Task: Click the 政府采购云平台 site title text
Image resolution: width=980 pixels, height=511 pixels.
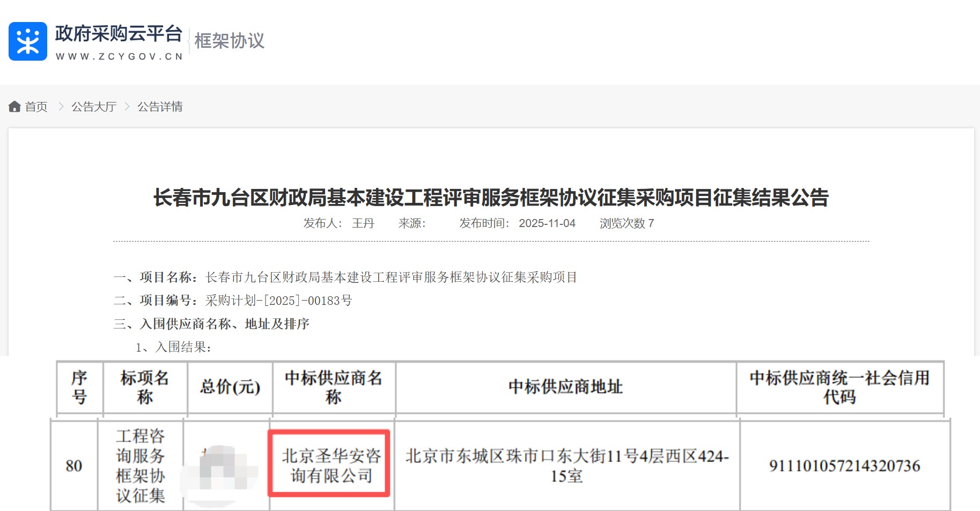Action: (x=119, y=34)
